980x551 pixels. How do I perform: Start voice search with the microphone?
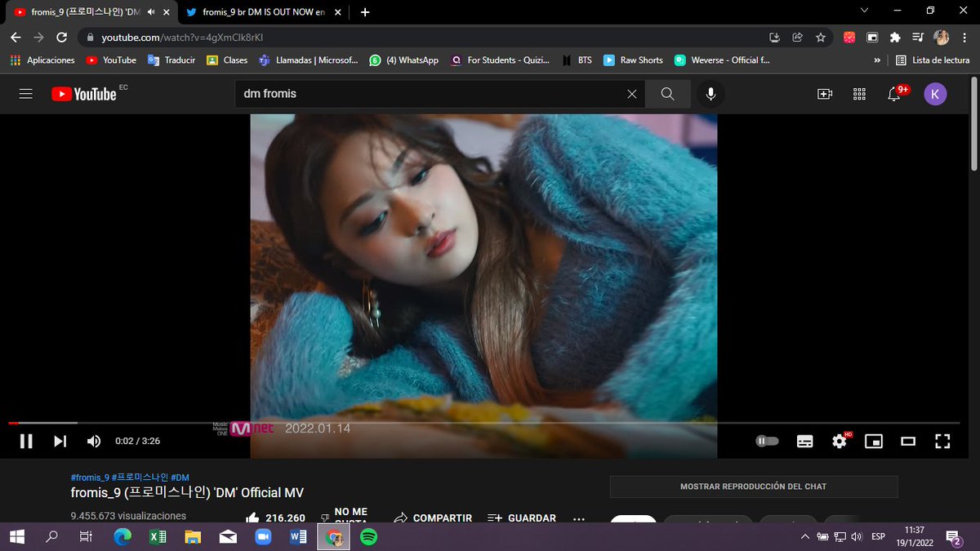click(710, 94)
